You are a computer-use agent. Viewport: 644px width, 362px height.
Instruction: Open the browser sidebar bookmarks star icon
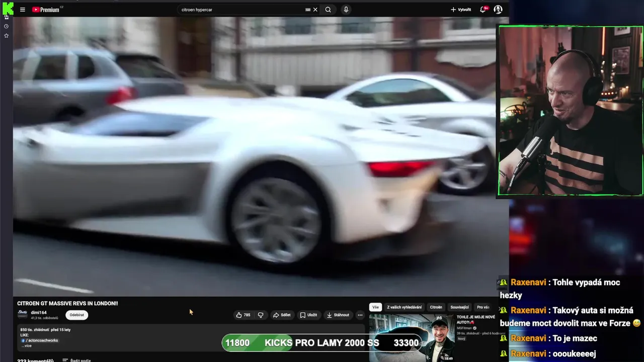click(x=6, y=36)
